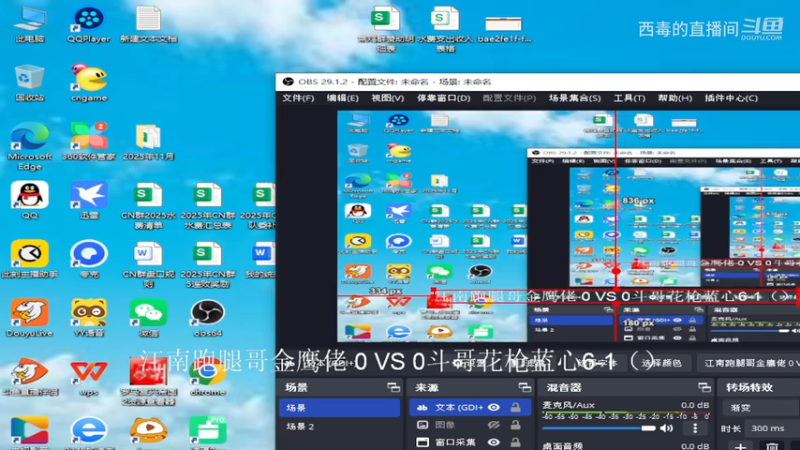Pop out the 场景 dock panel

(393, 388)
